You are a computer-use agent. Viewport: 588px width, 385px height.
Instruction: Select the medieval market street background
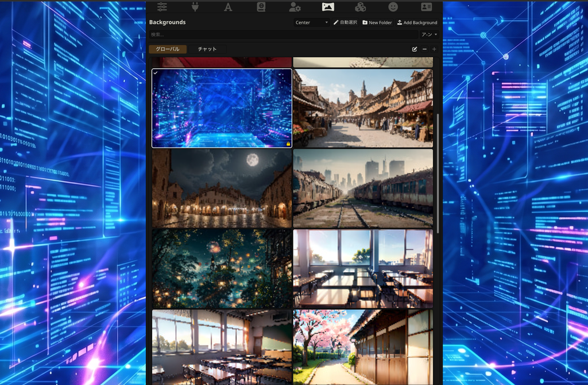coord(363,108)
